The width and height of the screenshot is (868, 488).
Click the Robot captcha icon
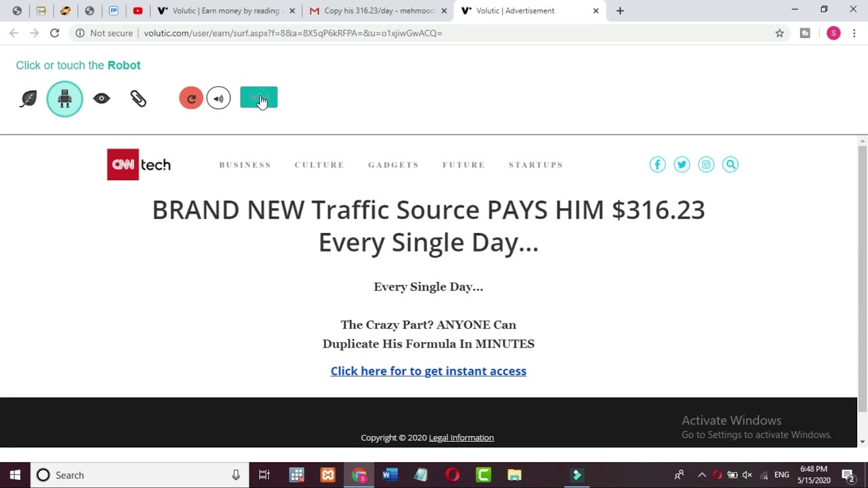[64, 99]
